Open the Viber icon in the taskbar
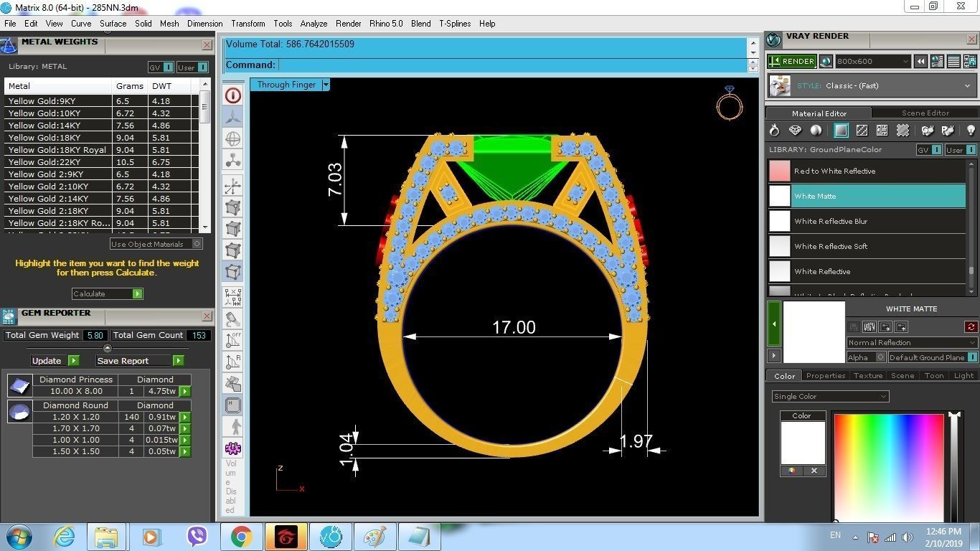Viewport: 980px width, 551px height. [197, 537]
